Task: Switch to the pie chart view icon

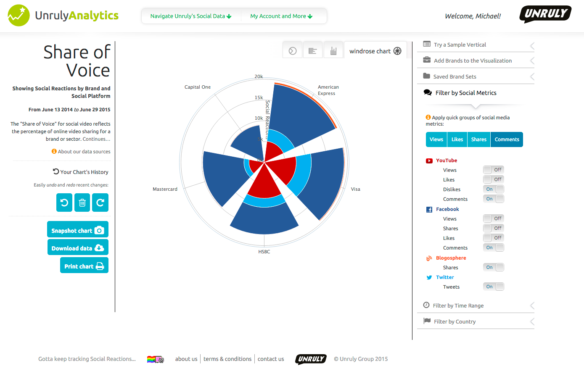Action: [293, 51]
